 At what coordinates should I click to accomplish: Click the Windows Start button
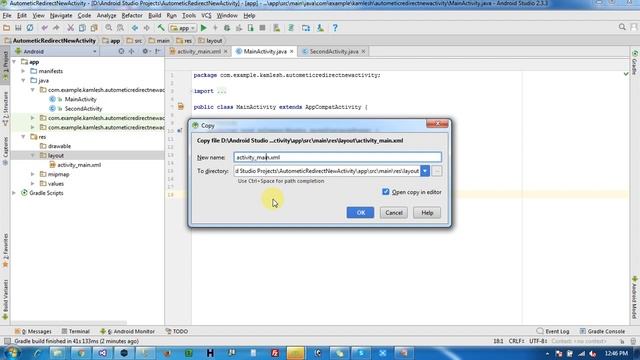pyautogui.click(x=11, y=353)
